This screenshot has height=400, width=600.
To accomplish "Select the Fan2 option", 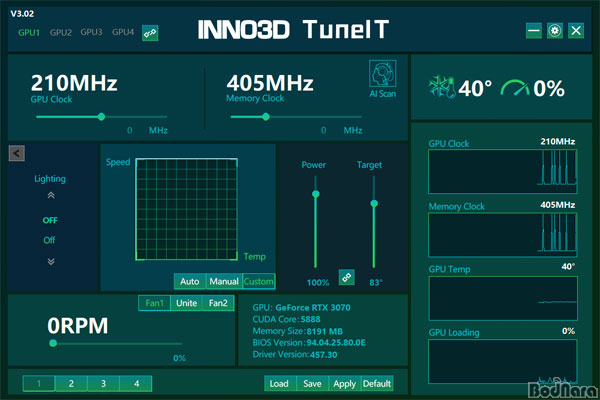I will pyautogui.click(x=218, y=303).
